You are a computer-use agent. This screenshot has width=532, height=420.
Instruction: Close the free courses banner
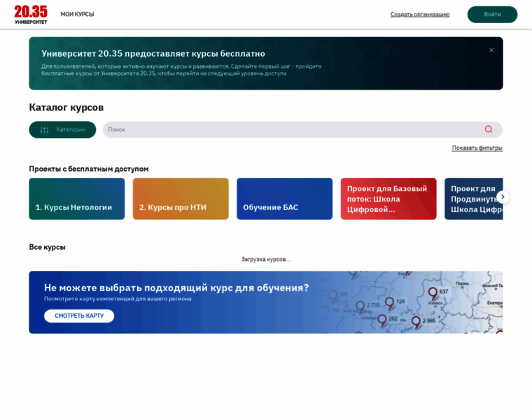click(491, 50)
